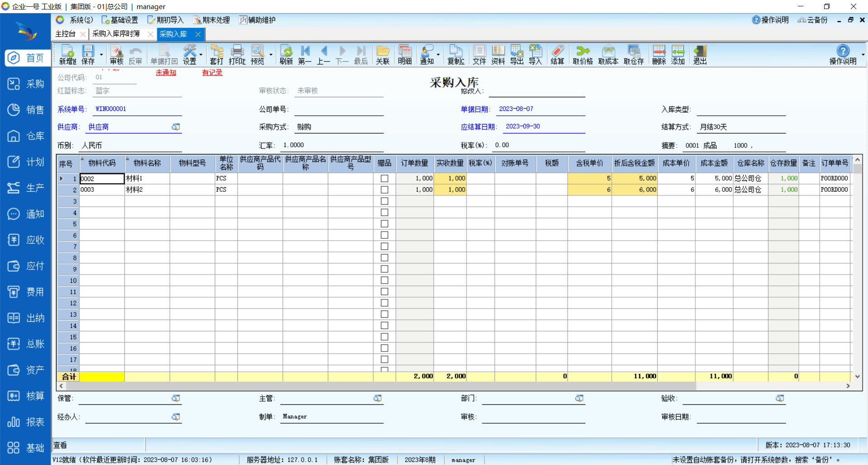Click the red 未通知 link
This screenshot has height=465, width=868.
click(x=166, y=73)
